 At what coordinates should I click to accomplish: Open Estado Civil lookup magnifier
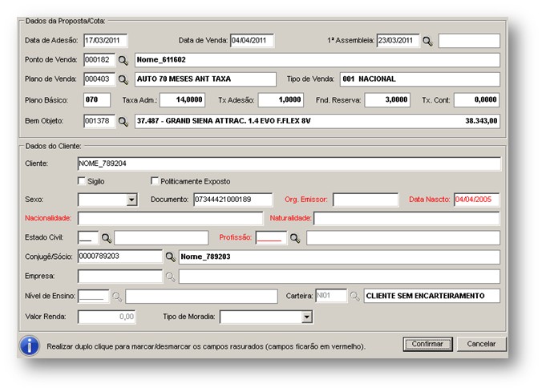click(x=107, y=238)
